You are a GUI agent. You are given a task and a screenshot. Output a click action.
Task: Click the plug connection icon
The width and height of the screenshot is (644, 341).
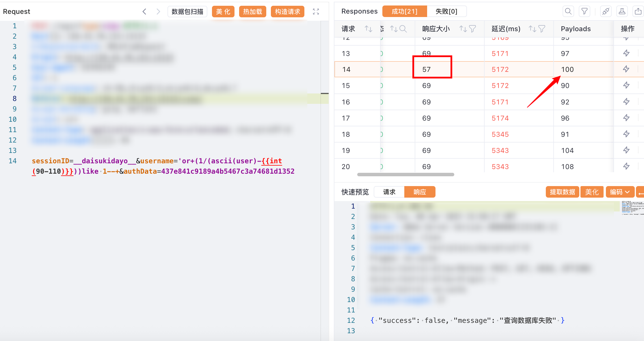click(606, 12)
